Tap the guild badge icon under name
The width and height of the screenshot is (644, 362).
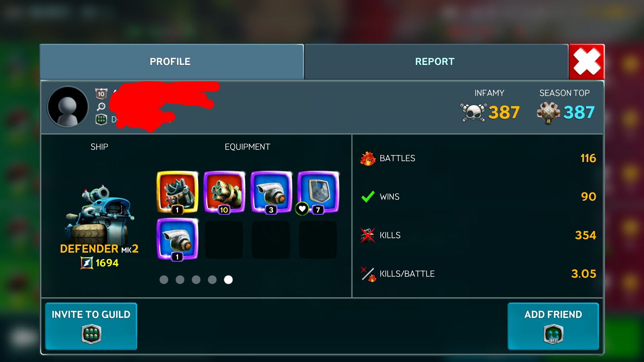(x=101, y=120)
